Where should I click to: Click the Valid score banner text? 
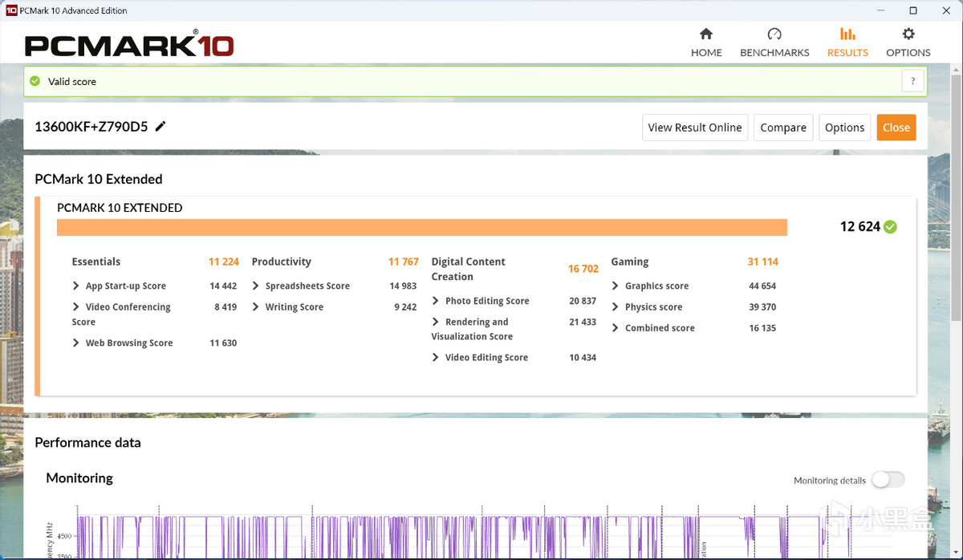click(72, 81)
